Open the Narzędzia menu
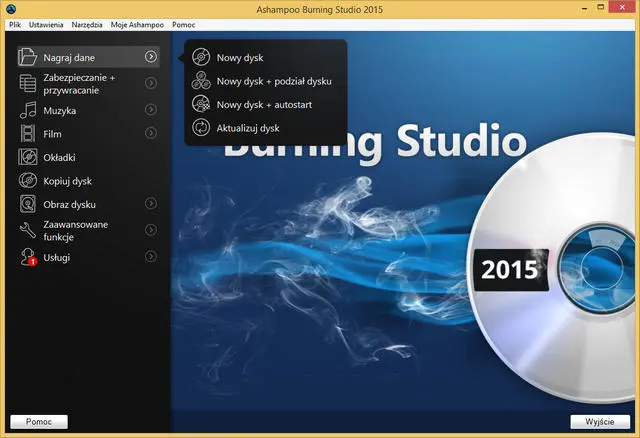Viewport: 640px width, 438px height. coord(87,24)
